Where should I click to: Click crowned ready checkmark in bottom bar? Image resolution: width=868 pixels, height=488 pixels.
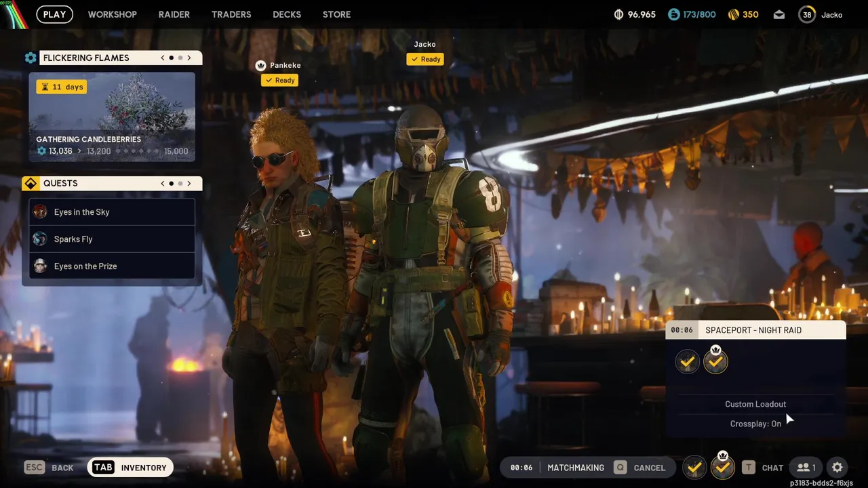pos(723,466)
